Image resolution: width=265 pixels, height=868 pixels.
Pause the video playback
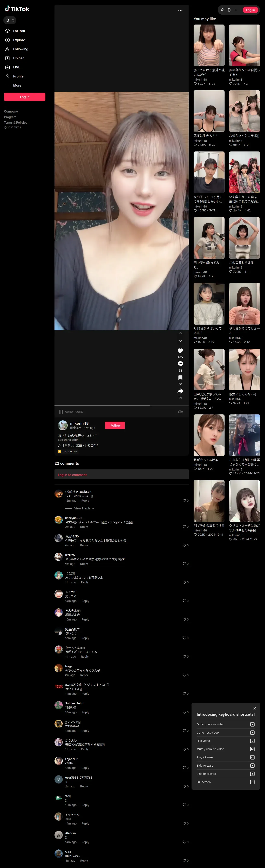pyautogui.click(x=61, y=412)
